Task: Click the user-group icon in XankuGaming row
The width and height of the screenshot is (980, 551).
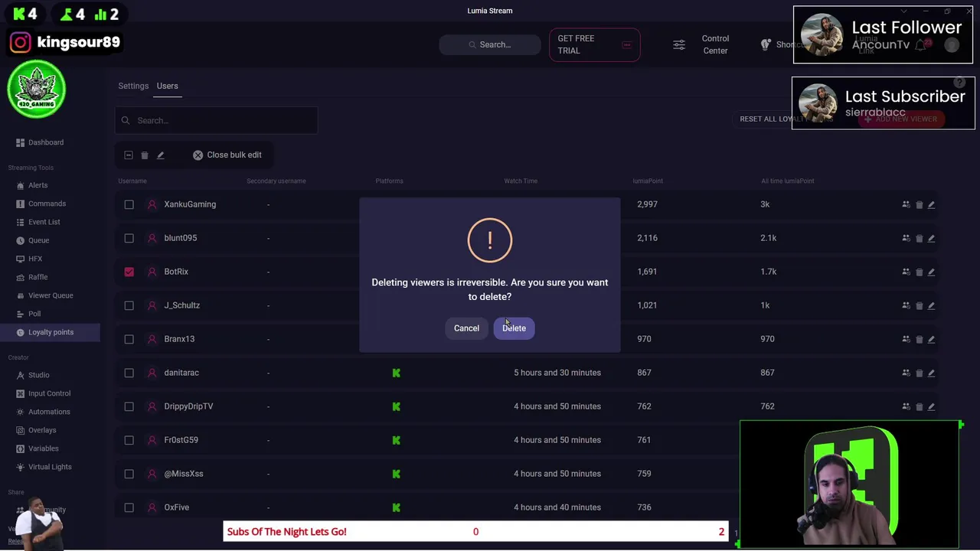Action: click(x=906, y=204)
